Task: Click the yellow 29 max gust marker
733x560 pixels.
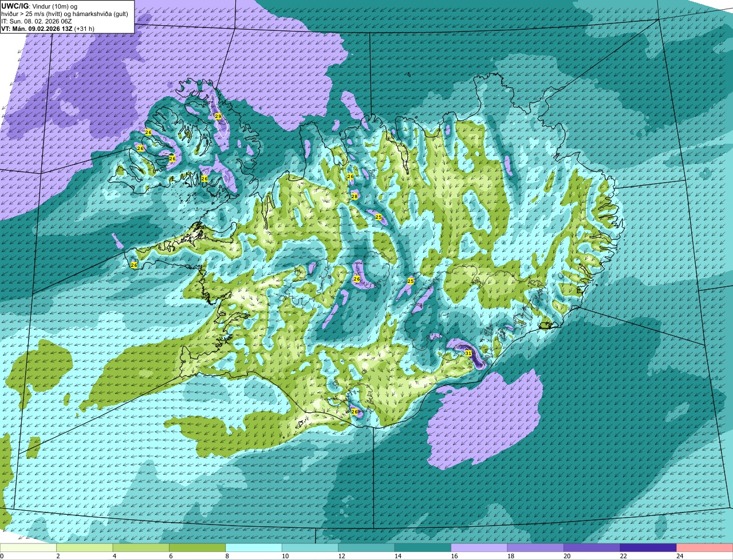Action: (x=218, y=116)
